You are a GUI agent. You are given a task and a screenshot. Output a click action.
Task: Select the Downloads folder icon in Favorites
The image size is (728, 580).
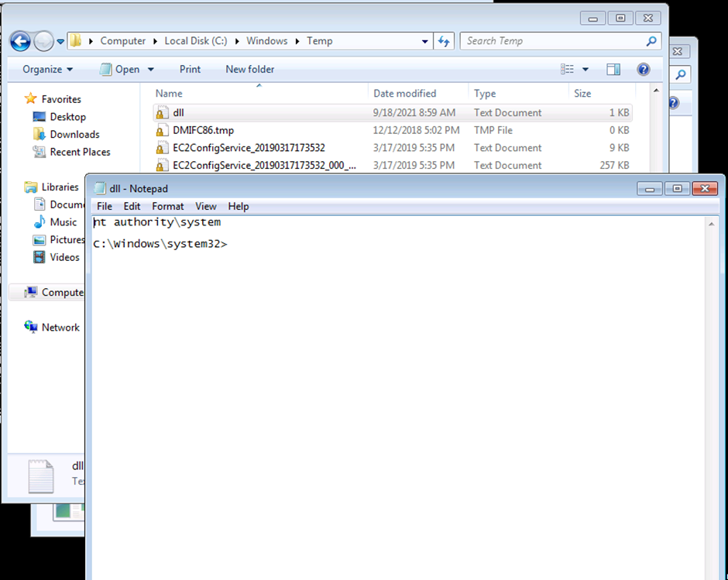(39, 135)
